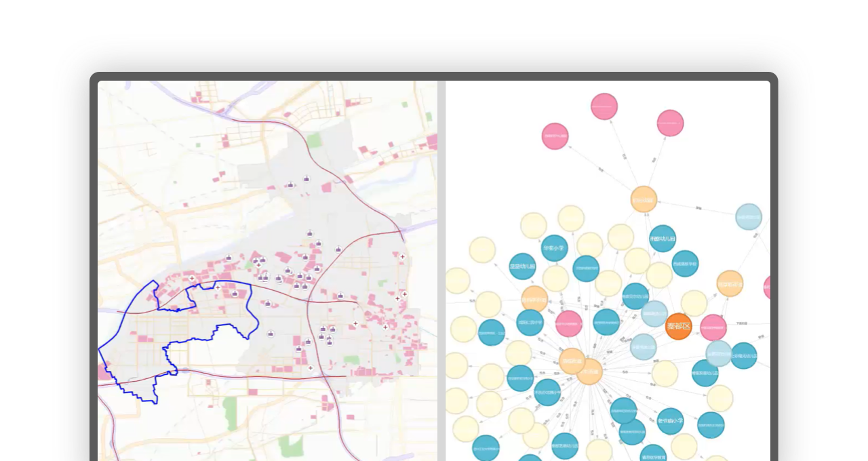Click pink node immediately right of 秦都区
868x461 pixels.
tap(713, 327)
